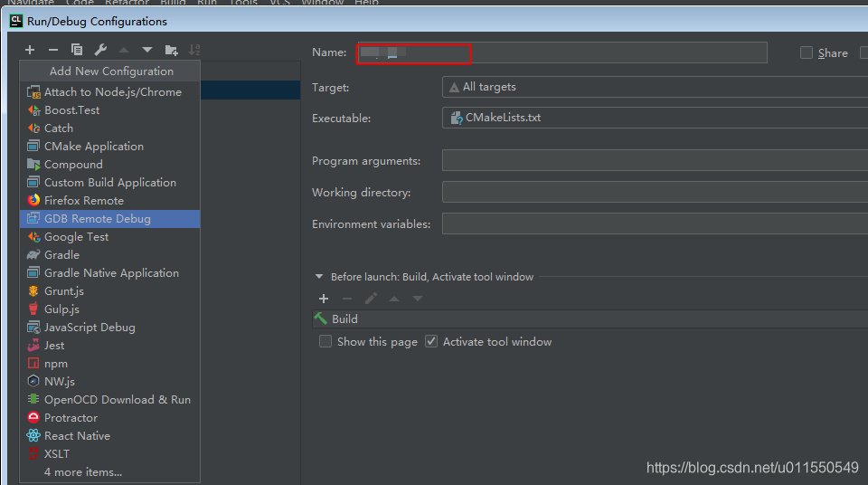Pick Protractor from the list
The height and width of the screenshot is (485, 868).
pyautogui.click(x=109, y=418)
